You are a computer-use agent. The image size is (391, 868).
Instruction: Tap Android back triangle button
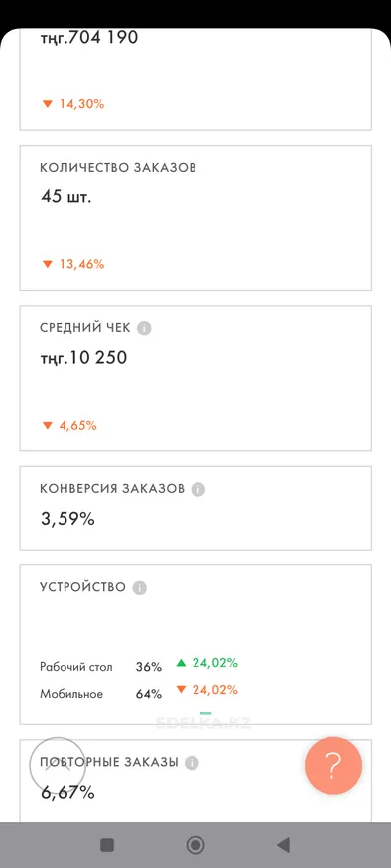point(283,845)
